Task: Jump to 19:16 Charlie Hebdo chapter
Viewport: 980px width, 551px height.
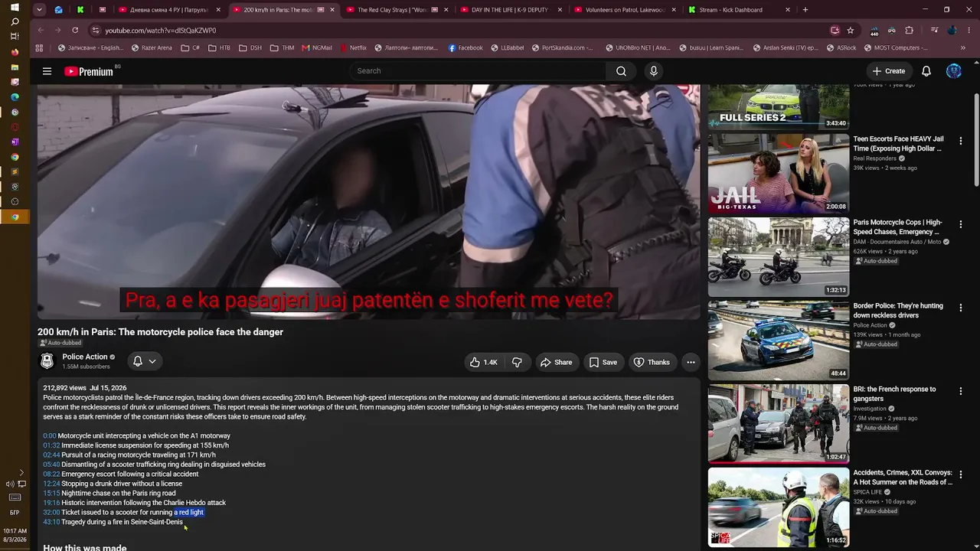Action: (51, 503)
